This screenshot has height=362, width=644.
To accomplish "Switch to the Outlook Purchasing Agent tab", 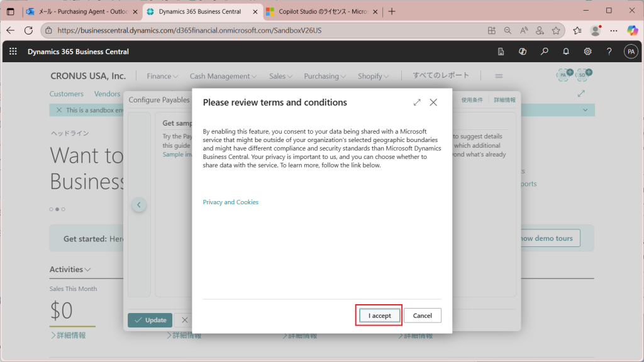I will point(82,11).
